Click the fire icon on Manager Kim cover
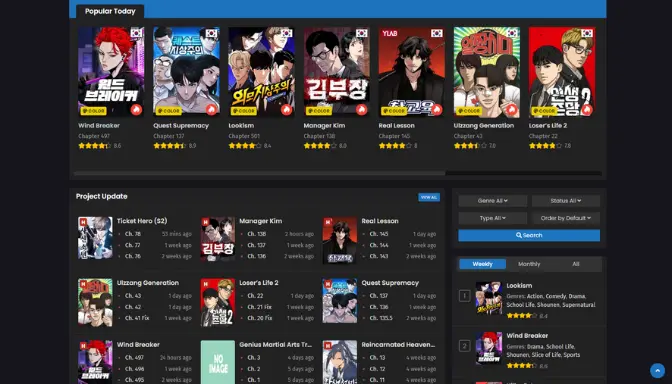 click(x=361, y=110)
